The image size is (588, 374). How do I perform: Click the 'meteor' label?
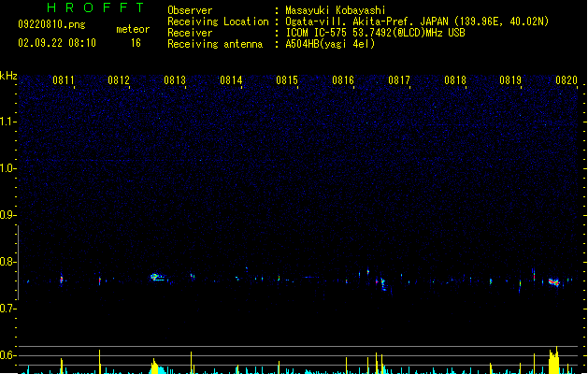coord(133,29)
